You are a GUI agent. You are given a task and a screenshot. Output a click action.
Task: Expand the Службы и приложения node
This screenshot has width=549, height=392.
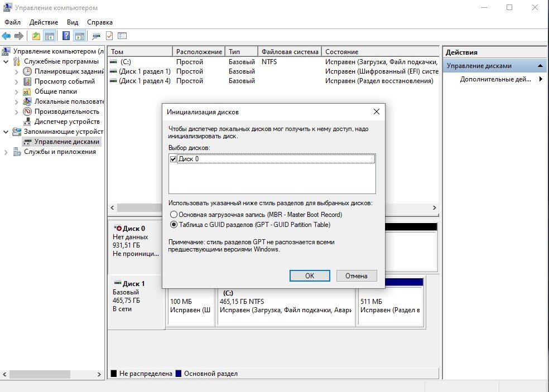(x=6, y=152)
